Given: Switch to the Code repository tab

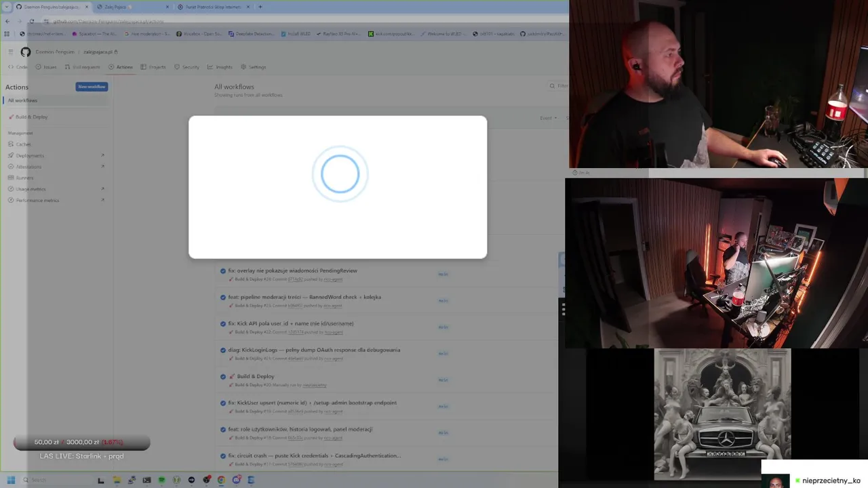Looking at the screenshot, I should tap(18, 67).
